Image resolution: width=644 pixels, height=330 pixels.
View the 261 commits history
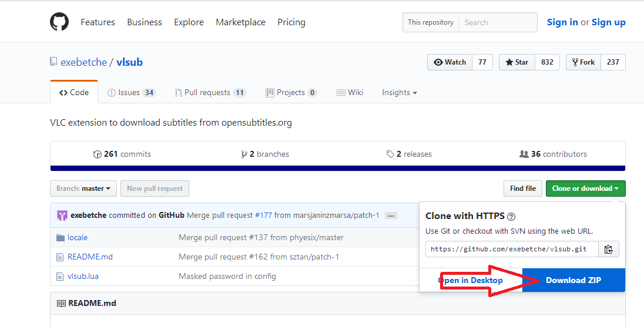[x=122, y=154]
